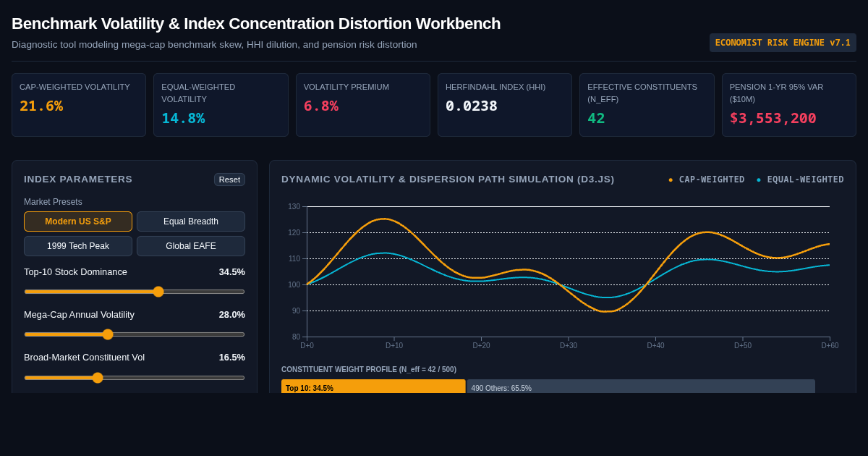
Task: Click the D+60 axis label
Action: point(830,346)
